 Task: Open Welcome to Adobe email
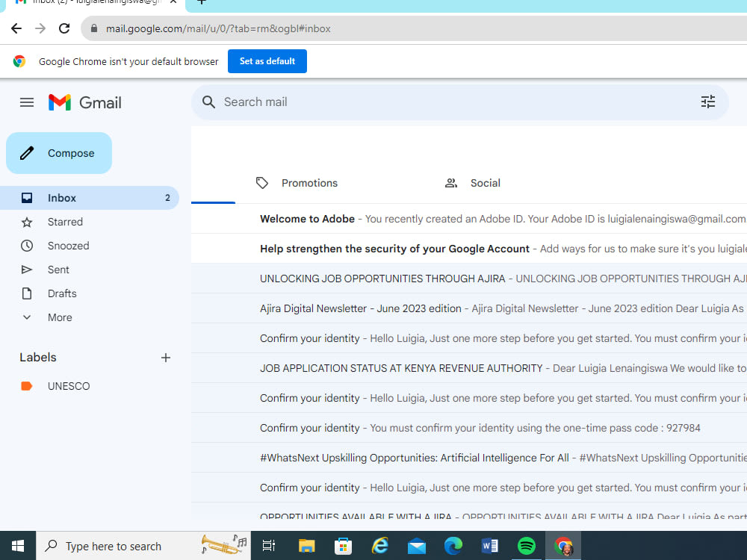469,219
